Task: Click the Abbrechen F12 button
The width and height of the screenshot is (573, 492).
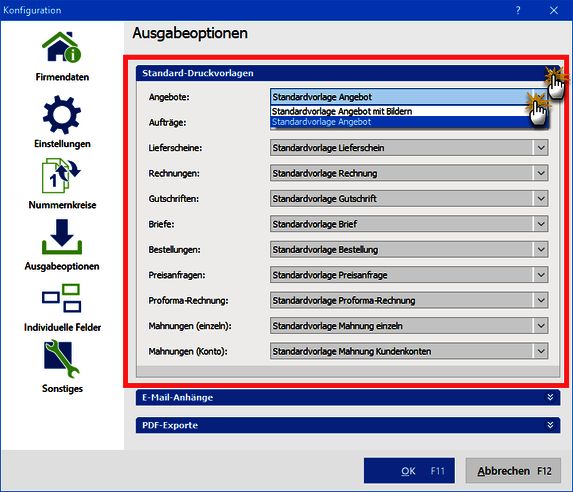Action: [x=513, y=470]
